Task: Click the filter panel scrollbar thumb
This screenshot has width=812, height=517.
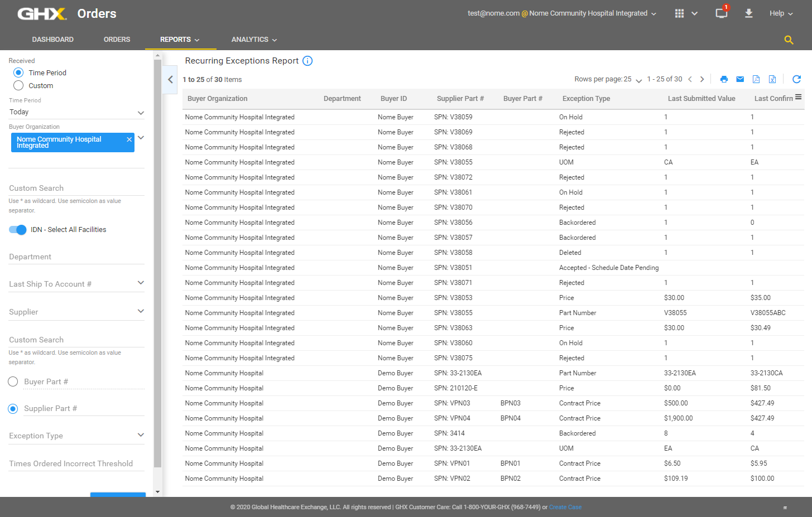Action: pos(157,262)
